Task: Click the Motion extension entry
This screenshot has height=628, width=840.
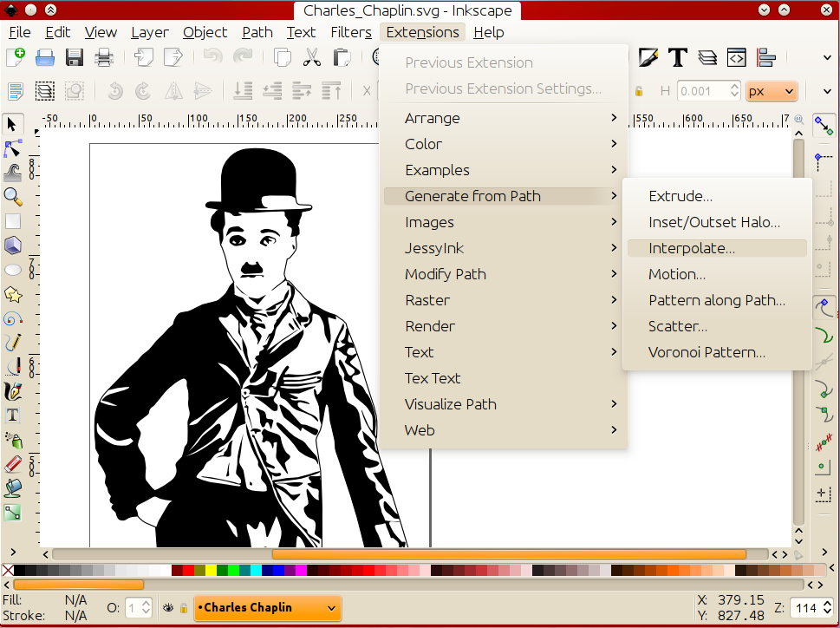Action: pyautogui.click(x=717, y=274)
